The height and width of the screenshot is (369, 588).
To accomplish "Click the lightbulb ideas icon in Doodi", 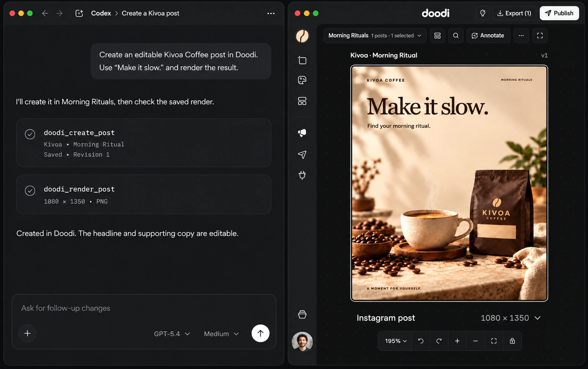I will [482, 13].
